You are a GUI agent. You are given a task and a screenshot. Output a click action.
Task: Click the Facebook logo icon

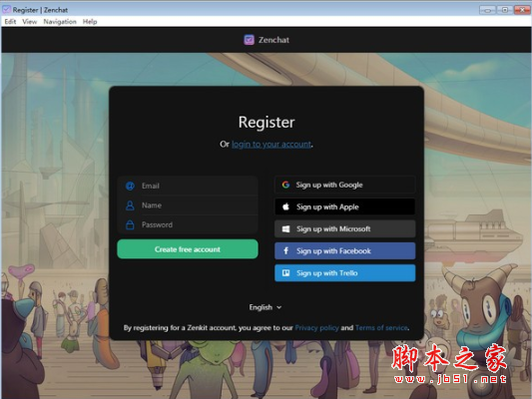coord(286,250)
